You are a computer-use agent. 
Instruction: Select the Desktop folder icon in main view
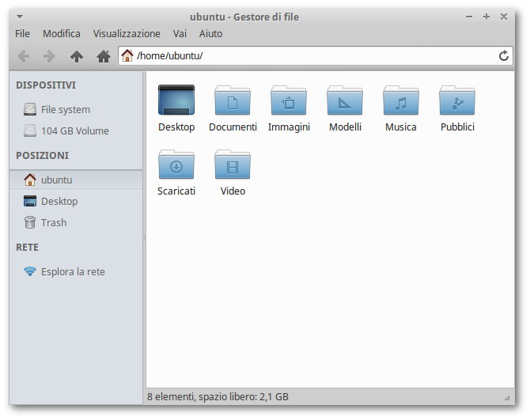[176, 100]
